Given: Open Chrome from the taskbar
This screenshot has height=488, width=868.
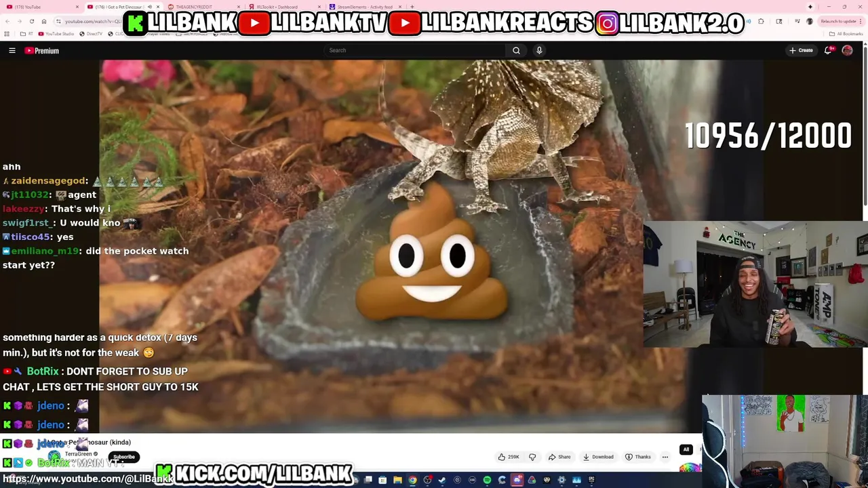Looking at the screenshot, I should click(x=412, y=480).
